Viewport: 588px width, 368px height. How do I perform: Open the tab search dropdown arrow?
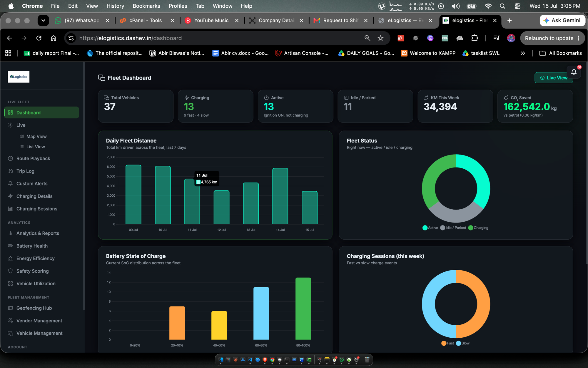(x=43, y=20)
